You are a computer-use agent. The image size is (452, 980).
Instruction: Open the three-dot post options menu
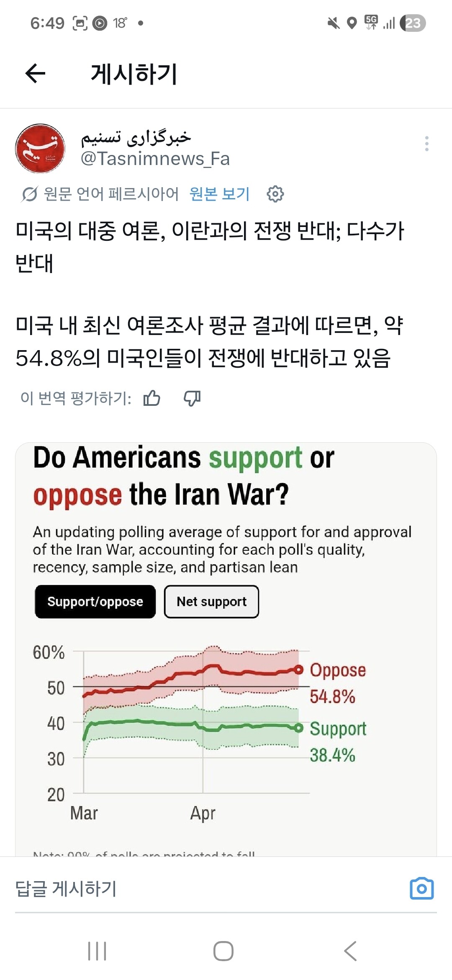(x=426, y=144)
